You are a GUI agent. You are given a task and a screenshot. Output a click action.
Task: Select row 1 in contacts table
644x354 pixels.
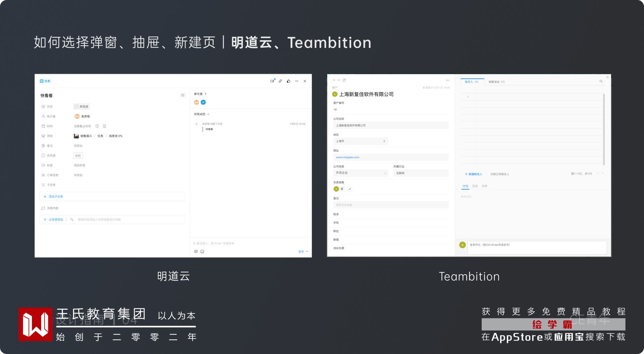coord(468,97)
